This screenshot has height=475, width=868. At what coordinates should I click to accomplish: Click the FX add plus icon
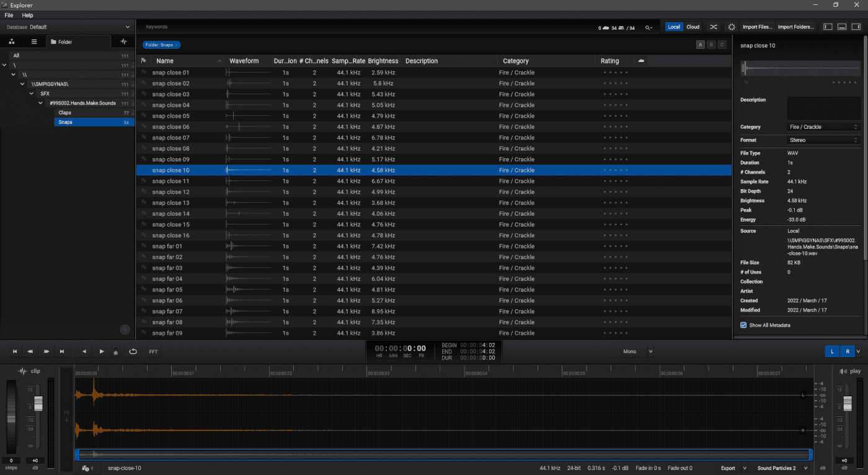click(x=66, y=420)
